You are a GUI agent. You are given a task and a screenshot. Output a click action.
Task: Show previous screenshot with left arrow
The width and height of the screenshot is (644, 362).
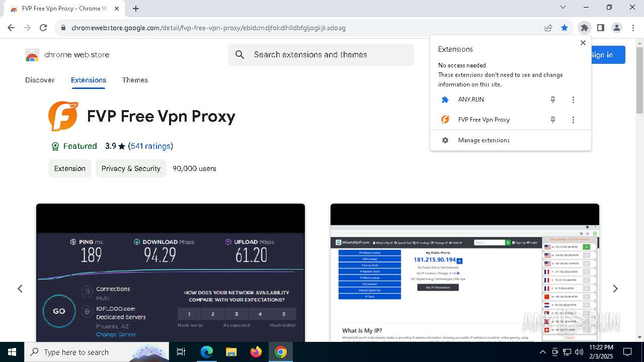point(20,289)
